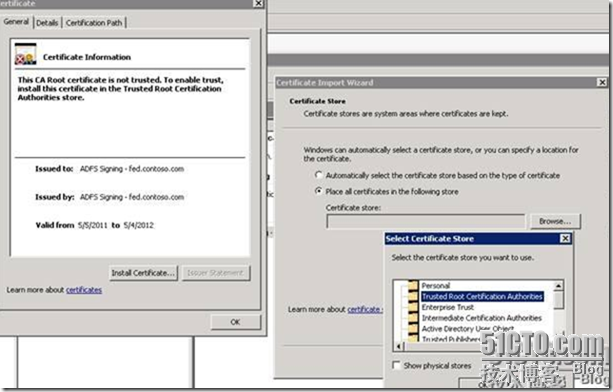The height and width of the screenshot is (392, 613).
Task: Switch to the General tab
Action: pos(16,22)
